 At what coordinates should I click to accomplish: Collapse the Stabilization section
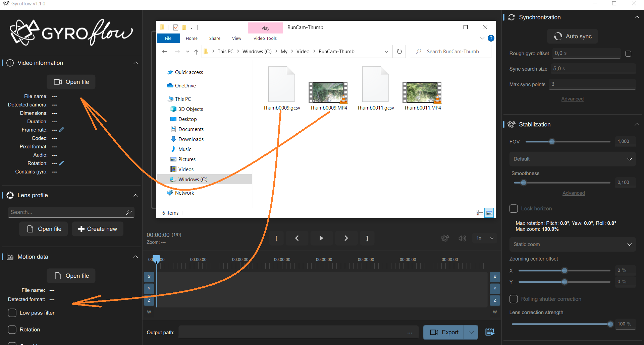[637, 125]
